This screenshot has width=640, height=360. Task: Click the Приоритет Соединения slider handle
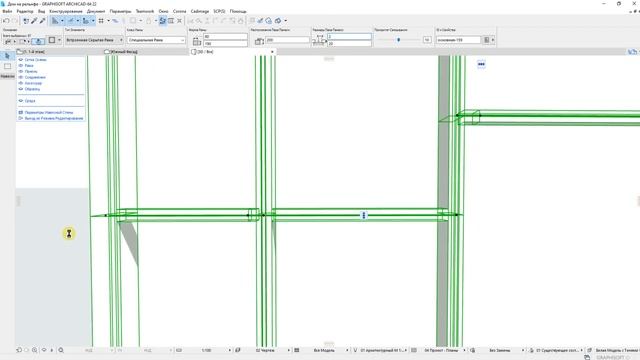398,40
